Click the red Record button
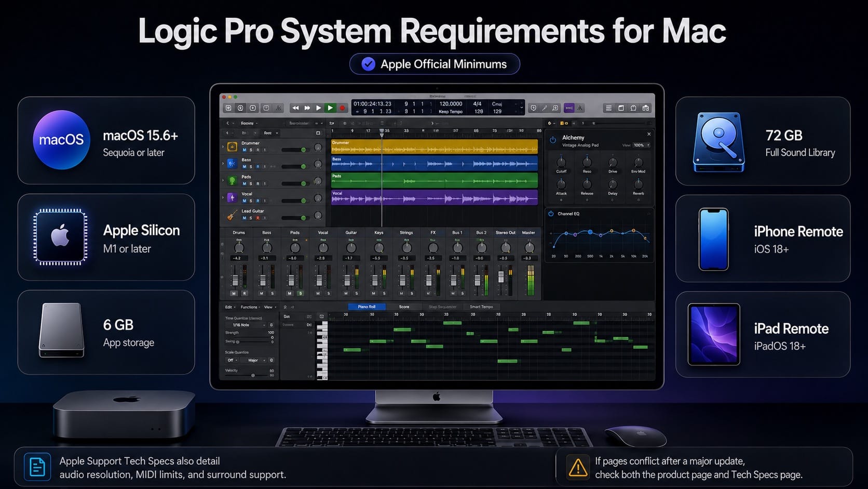Viewport: 868px width, 489px height. pyautogui.click(x=342, y=108)
